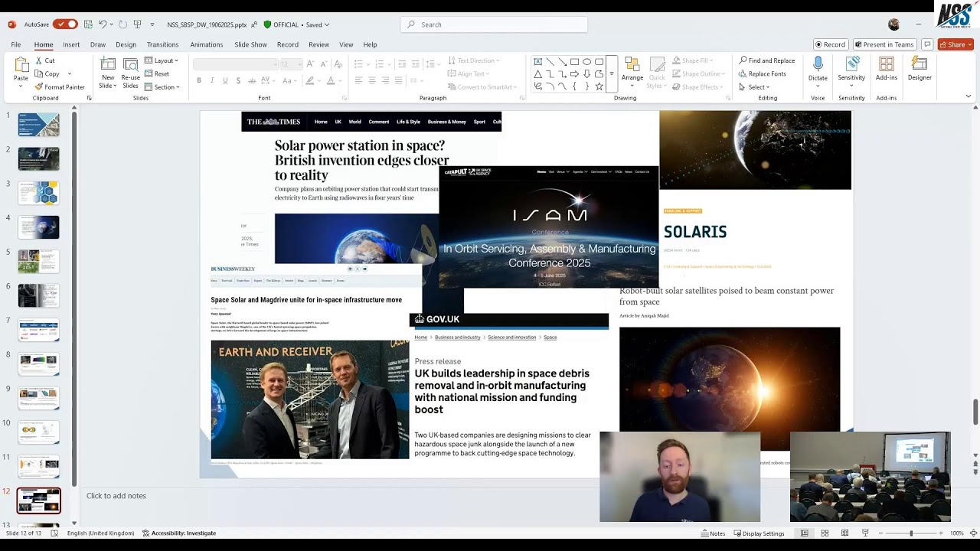Viewport: 980px width, 551px height.
Task: Switch to the Transitions tab
Action: 162,44
